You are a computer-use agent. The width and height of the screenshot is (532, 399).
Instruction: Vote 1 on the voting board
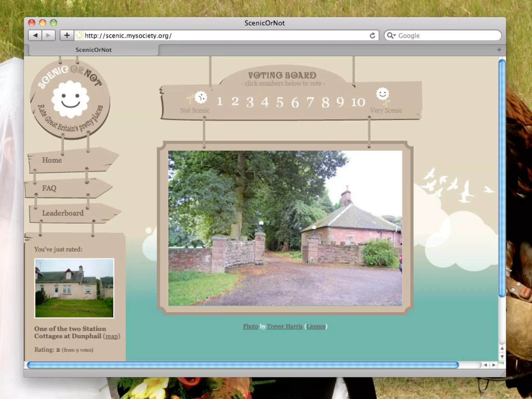(x=220, y=102)
